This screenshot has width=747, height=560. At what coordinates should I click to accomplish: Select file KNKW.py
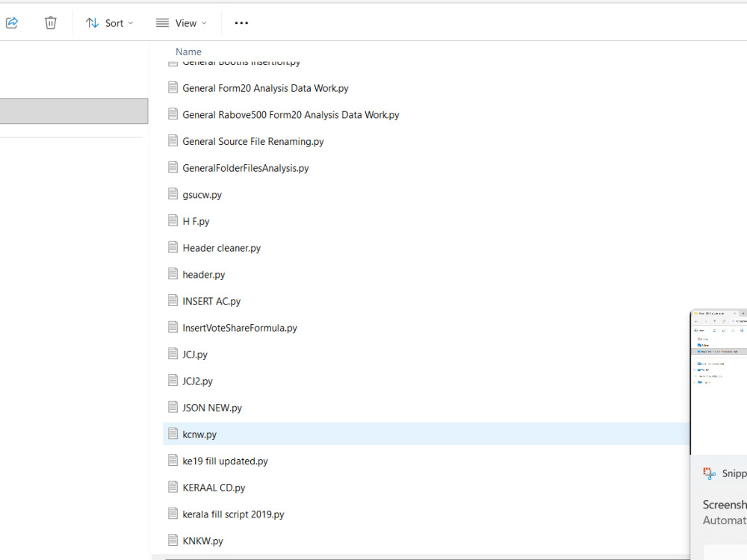click(202, 541)
